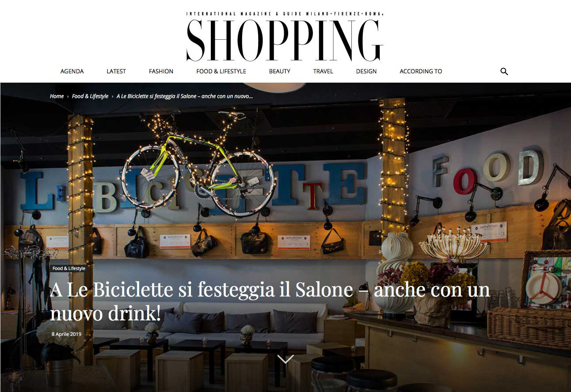Open FOOD & LIFESTYLE in navigation bar
This screenshot has height=392, width=571.
point(221,71)
